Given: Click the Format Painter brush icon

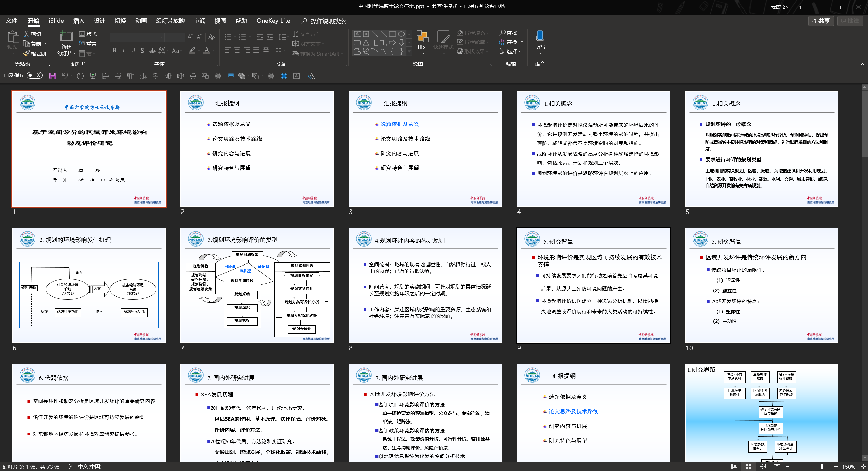Looking at the screenshot, I should [x=27, y=54].
